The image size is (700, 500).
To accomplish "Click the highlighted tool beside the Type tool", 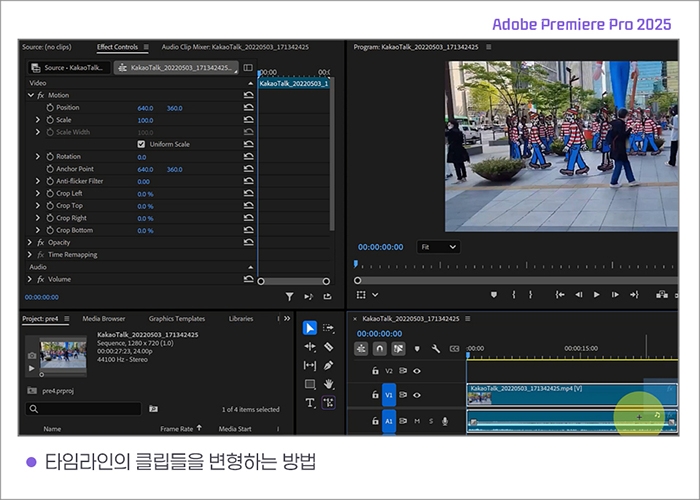I will coord(329,403).
